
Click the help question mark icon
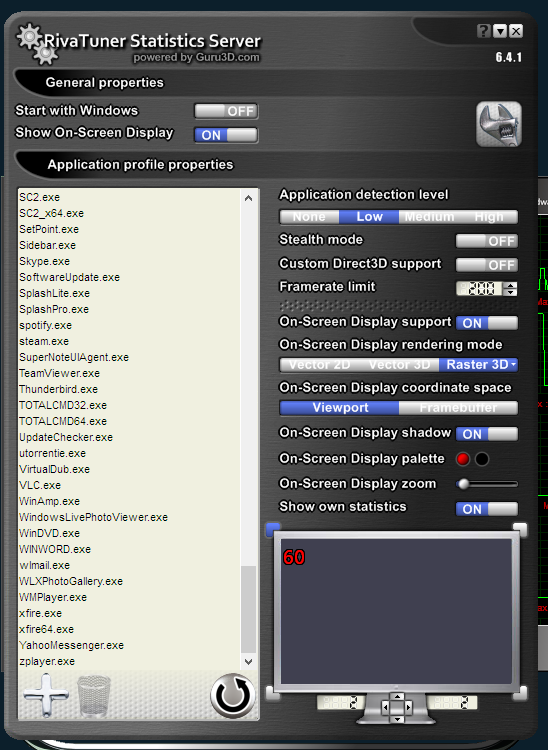click(483, 31)
